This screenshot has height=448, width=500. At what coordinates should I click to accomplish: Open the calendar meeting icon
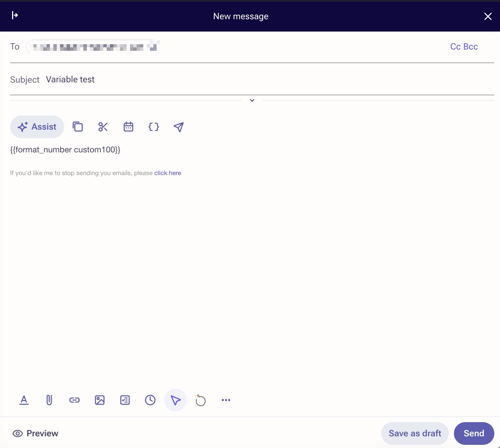point(128,127)
